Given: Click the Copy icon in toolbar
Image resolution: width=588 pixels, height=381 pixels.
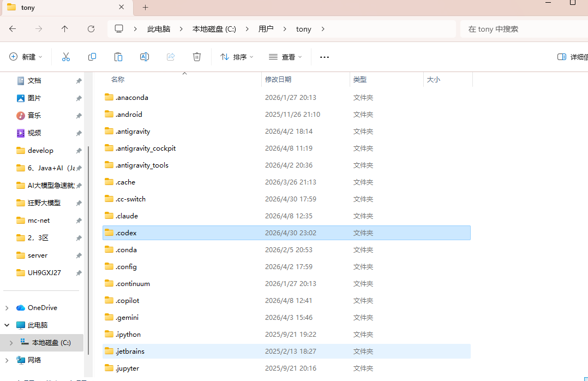Looking at the screenshot, I should [92, 57].
